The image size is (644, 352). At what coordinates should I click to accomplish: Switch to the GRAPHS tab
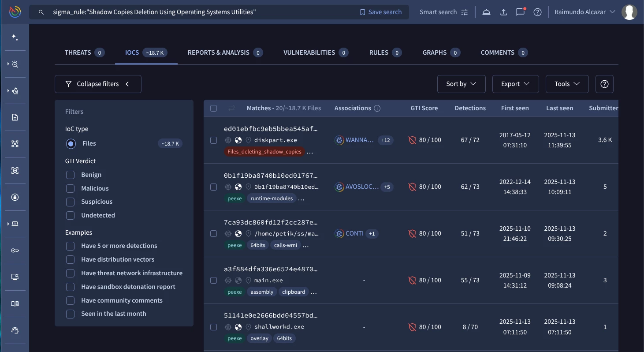pos(442,52)
